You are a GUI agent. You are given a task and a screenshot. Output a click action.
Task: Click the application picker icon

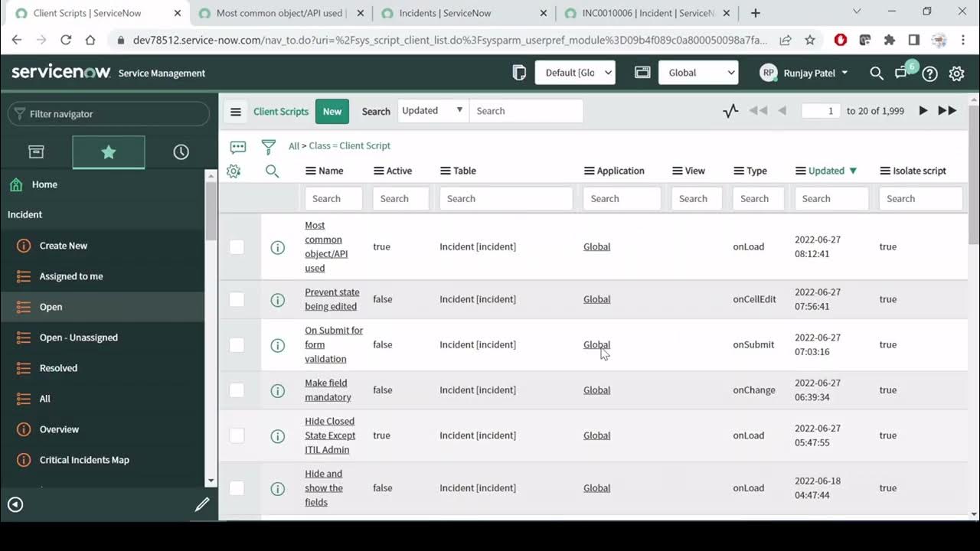642,73
